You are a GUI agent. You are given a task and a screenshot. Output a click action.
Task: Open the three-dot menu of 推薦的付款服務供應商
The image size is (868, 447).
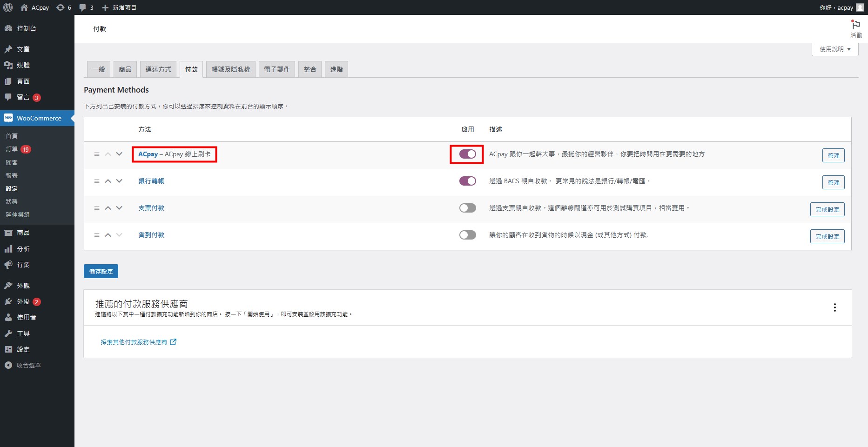click(834, 307)
